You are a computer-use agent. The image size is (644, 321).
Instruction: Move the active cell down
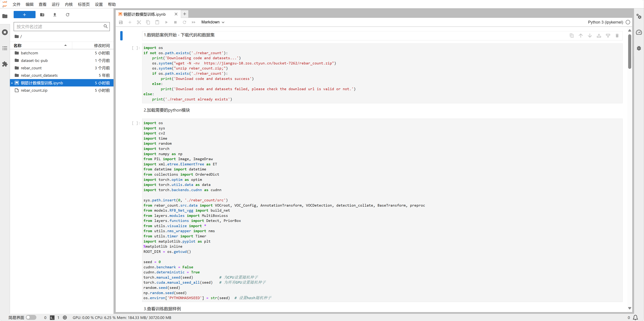tap(590, 36)
